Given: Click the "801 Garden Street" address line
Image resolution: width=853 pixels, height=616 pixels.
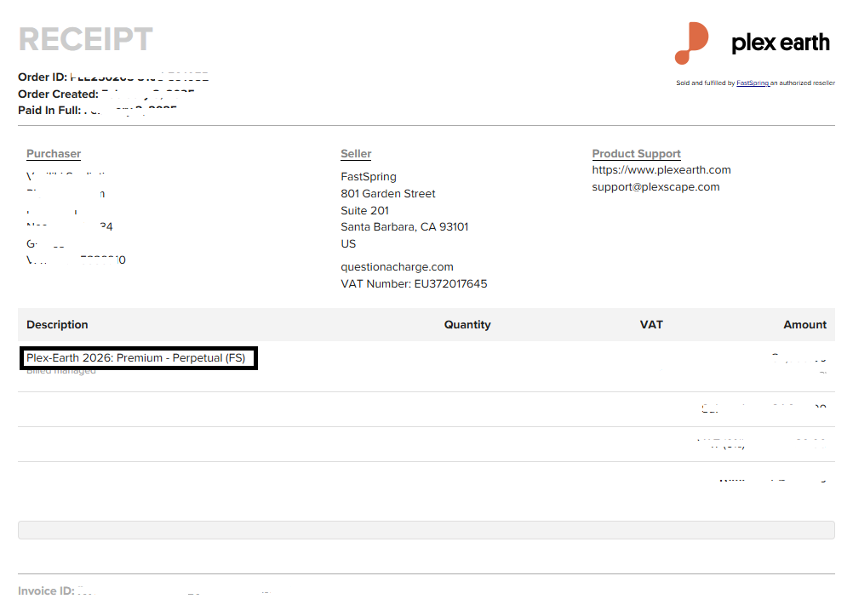Looking at the screenshot, I should coord(388,193).
